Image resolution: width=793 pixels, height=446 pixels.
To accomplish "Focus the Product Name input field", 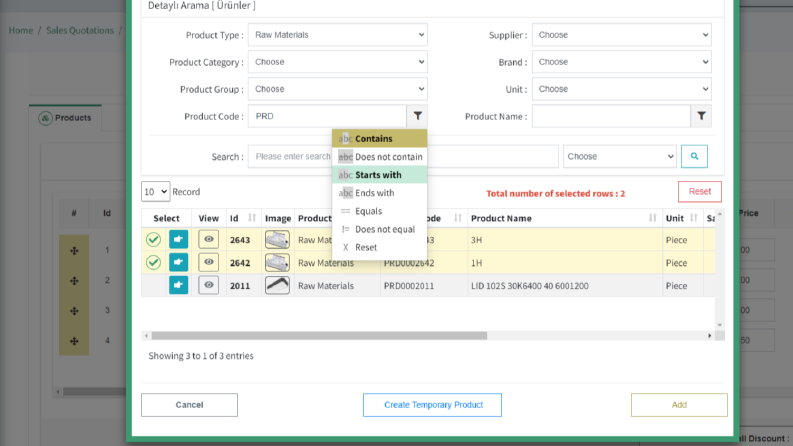I will (611, 116).
